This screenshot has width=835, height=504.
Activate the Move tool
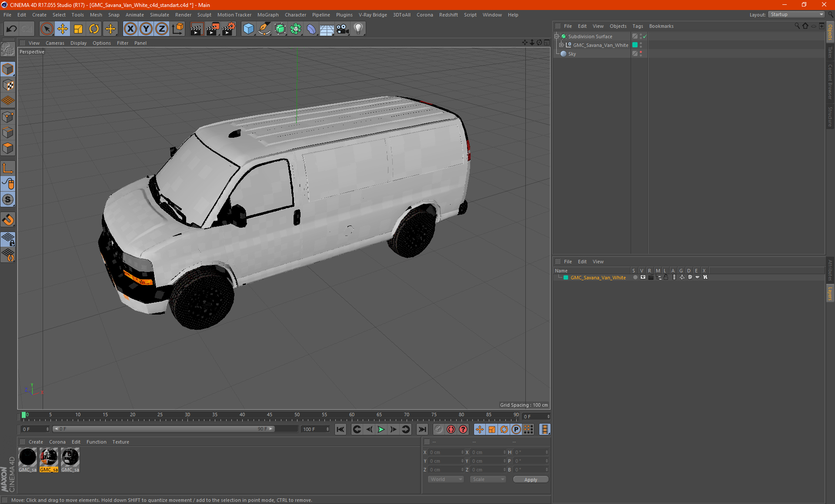[63, 29]
